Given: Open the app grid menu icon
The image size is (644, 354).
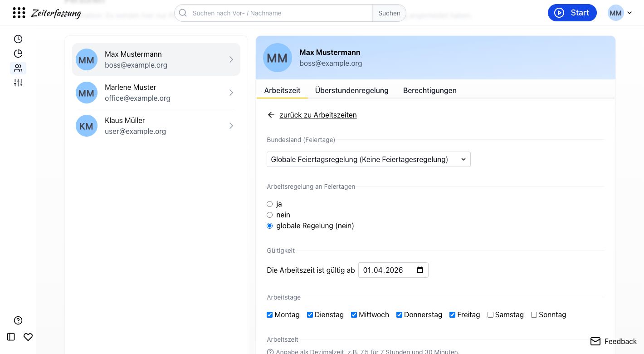Looking at the screenshot, I should click(x=19, y=13).
